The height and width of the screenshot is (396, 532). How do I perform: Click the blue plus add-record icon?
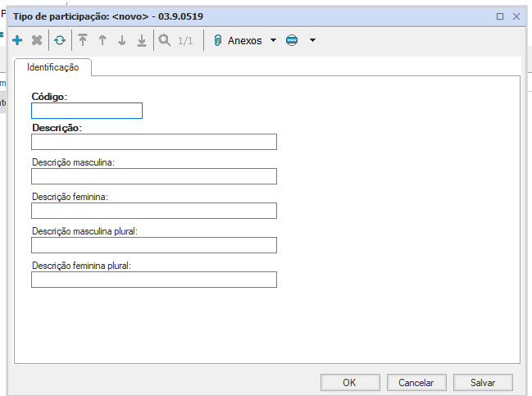[x=17, y=40]
